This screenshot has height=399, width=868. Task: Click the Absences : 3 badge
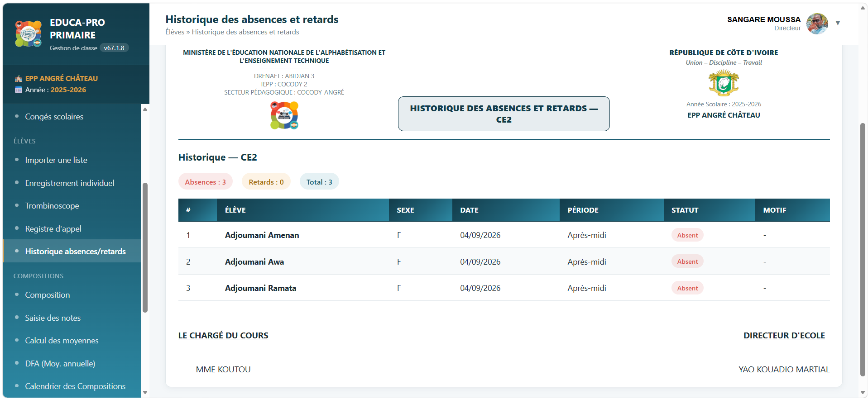coord(205,182)
